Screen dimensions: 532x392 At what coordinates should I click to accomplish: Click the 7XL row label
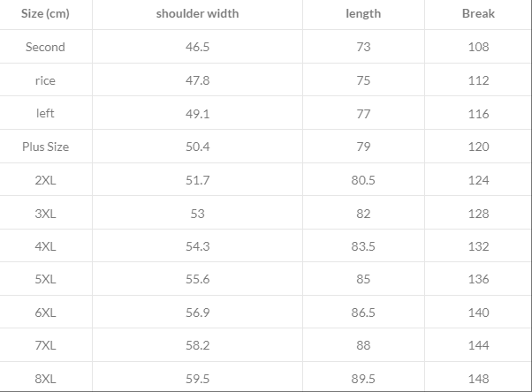pyautogui.click(x=45, y=346)
